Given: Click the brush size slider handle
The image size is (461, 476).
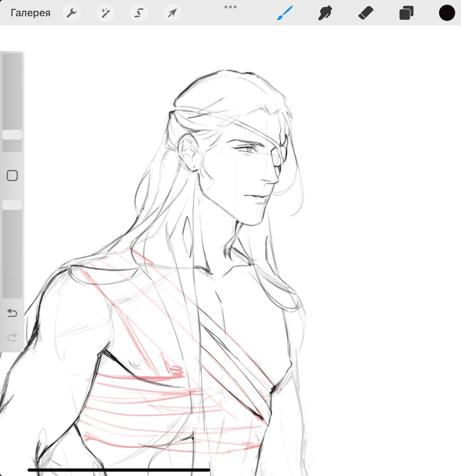Looking at the screenshot, I should pos(12,134).
